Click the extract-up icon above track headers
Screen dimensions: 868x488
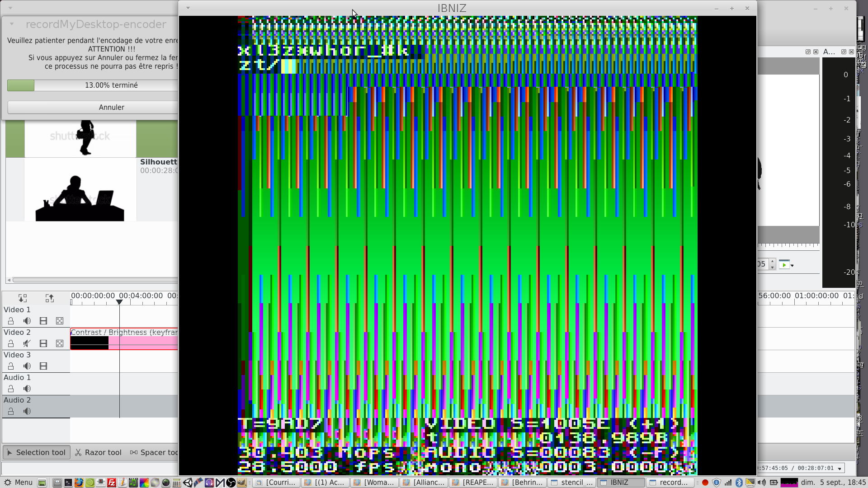(x=50, y=298)
